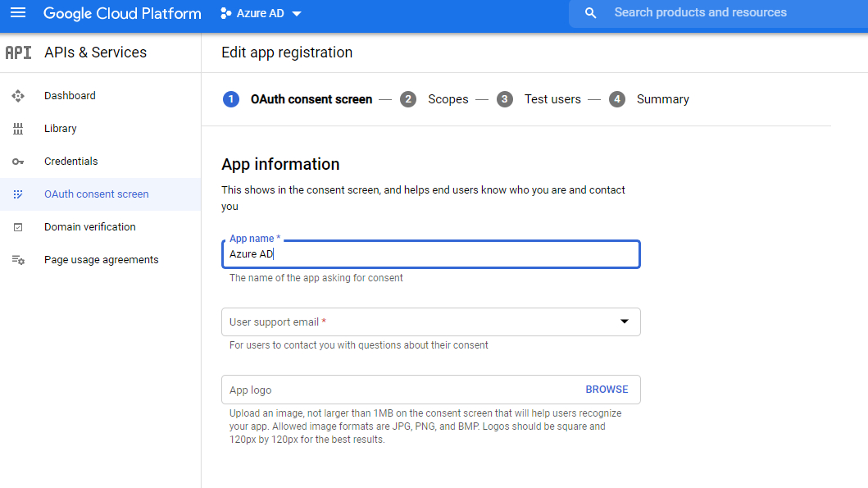Click 'The name of the app asking for consent' hint
This screenshot has width=868, height=488.
point(316,278)
